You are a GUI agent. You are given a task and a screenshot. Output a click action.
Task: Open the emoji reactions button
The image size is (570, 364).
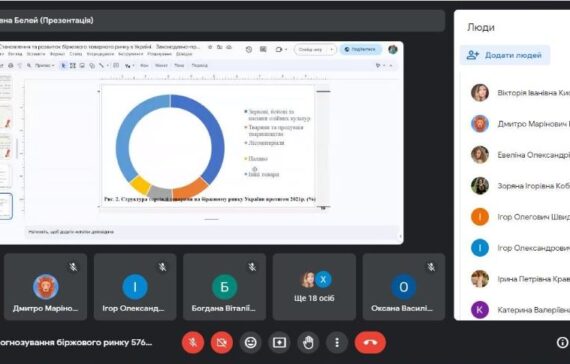[250, 343]
